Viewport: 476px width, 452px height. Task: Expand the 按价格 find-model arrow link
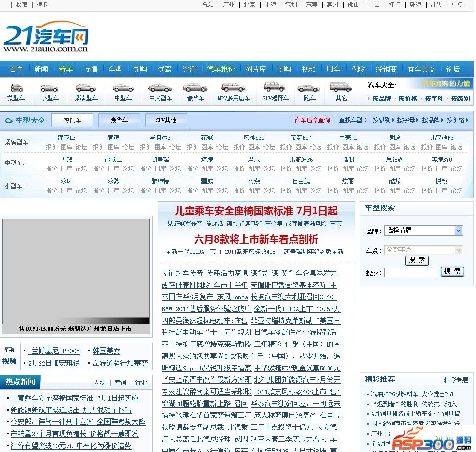tap(457, 120)
